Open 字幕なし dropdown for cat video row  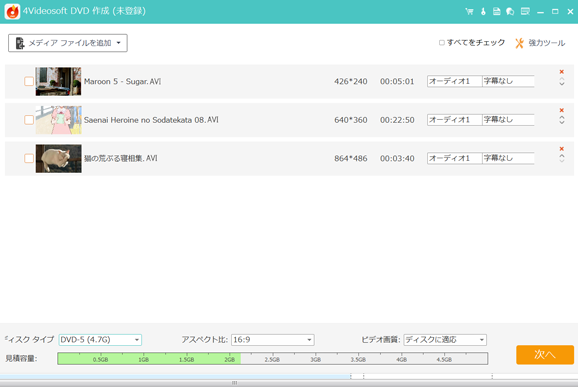508,158
